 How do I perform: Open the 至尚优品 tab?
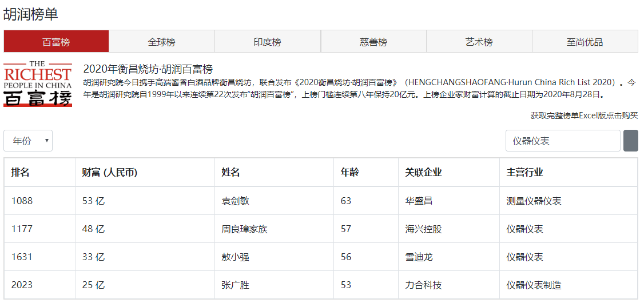[x=585, y=42]
